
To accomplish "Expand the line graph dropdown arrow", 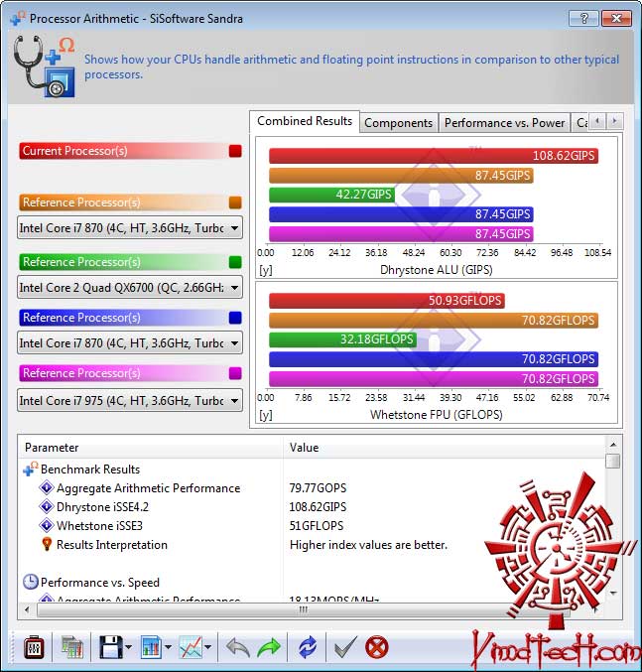I will click(x=208, y=647).
